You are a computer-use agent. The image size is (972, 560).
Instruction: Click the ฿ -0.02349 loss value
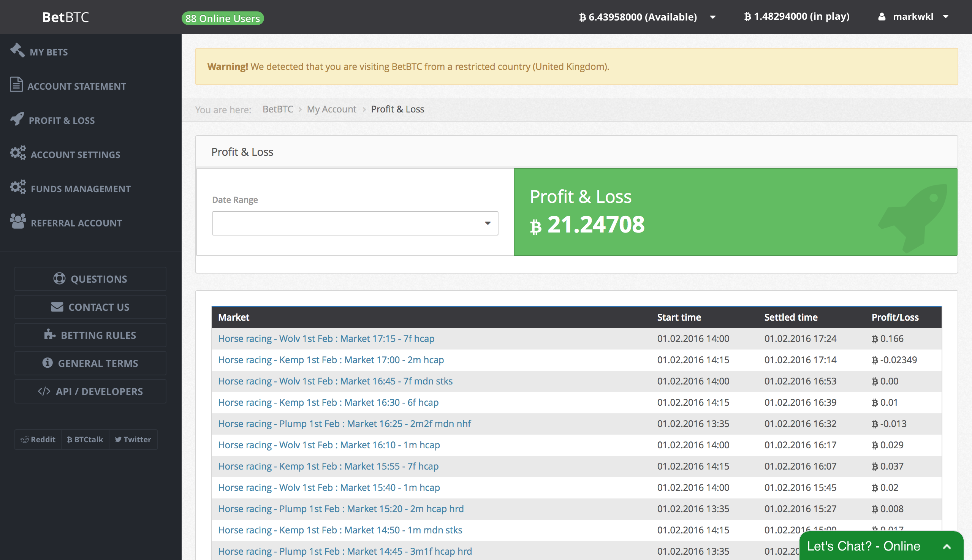click(894, 360)
